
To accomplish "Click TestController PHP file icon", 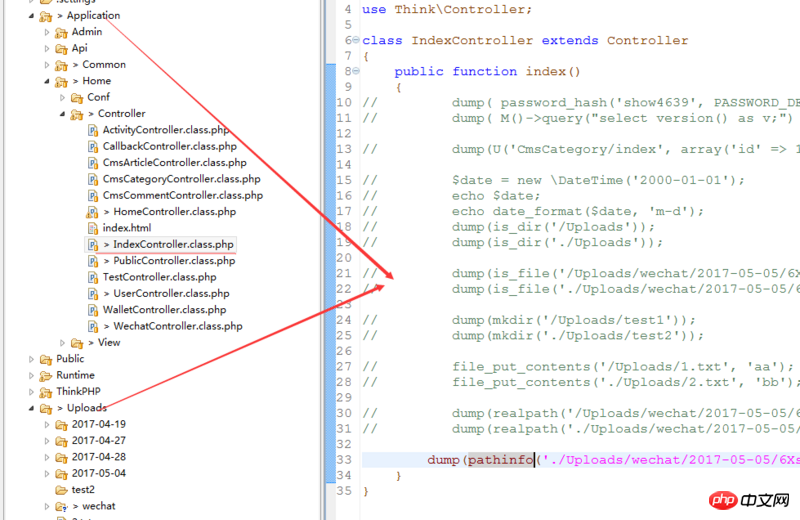I will click(x=93, y=278).
